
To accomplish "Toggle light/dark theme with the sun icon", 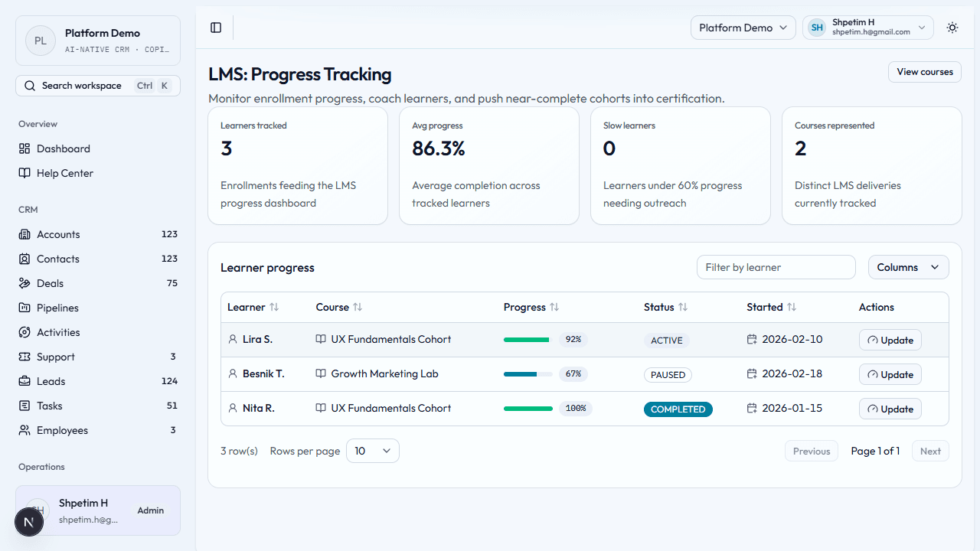I will (x=952, y=27).
